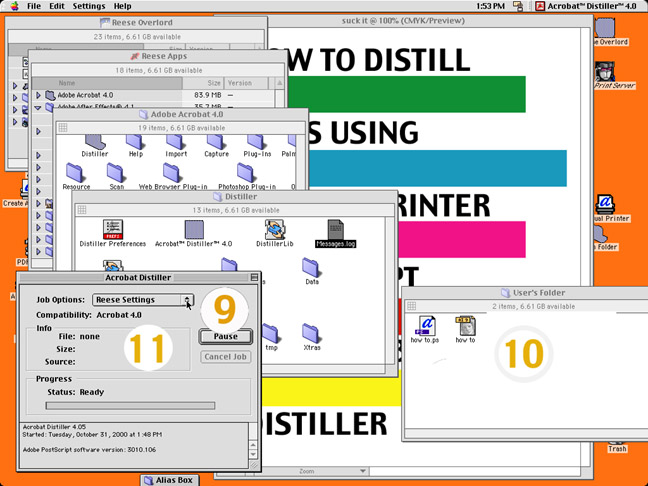The image size is (648, 486).
Task: Select the Distiller Preferences file icon
Action: pyautogui.click(x=113, y=233)
